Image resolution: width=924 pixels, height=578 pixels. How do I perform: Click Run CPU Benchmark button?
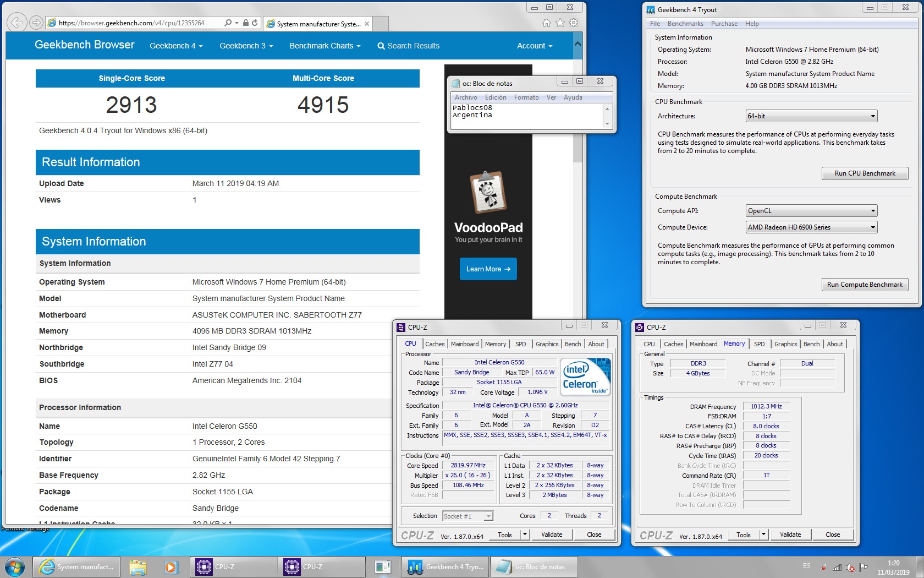click(x=865, y=173)
